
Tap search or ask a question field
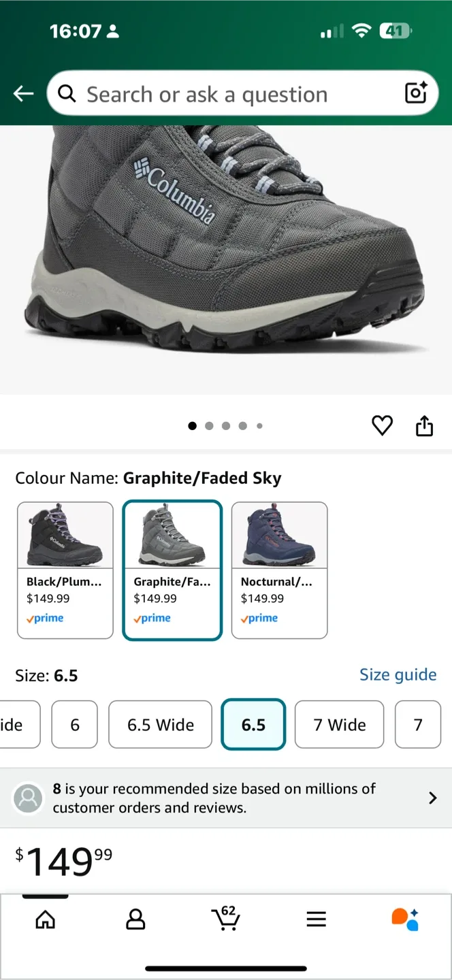[x=225, y=94]
